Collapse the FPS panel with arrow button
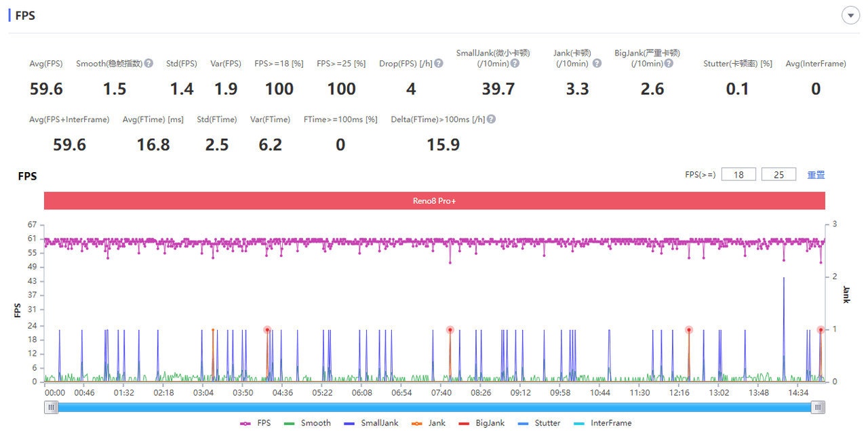Image resolution: width=868 pixels, height=431 pixels. (850, 16)
